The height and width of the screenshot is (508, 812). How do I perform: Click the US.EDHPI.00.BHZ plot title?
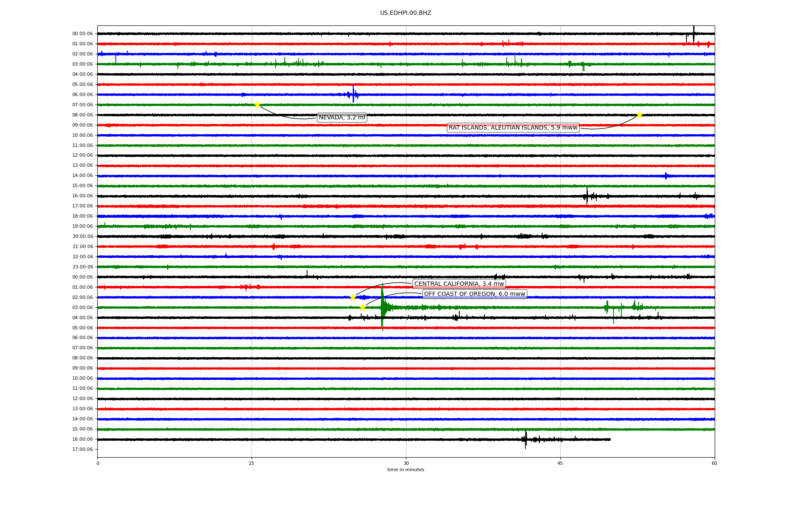[406, 13]
